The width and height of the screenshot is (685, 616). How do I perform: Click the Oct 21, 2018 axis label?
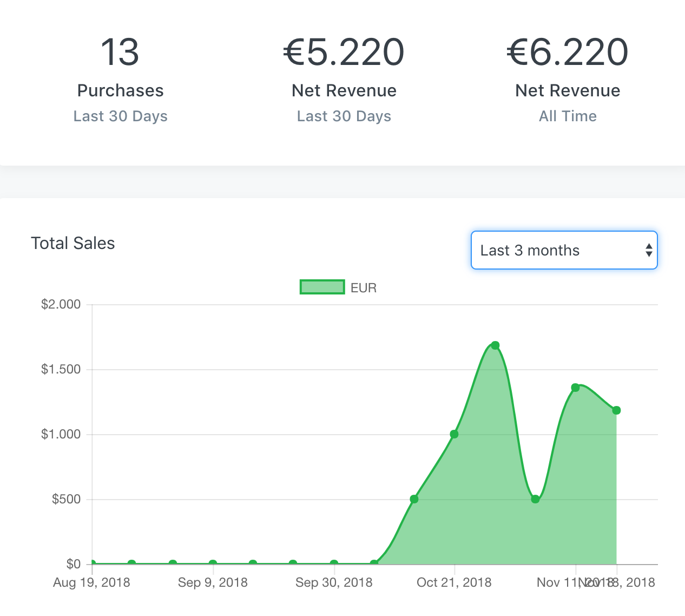[454, 582]
